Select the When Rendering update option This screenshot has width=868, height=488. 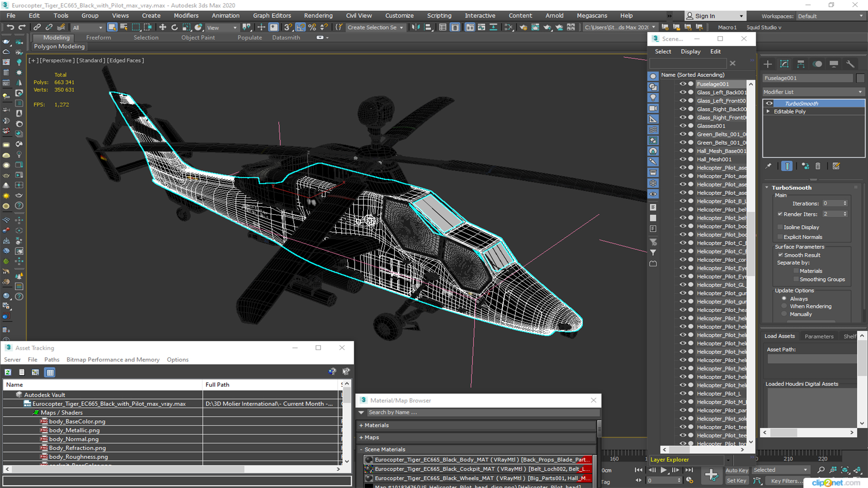point(784,306)
